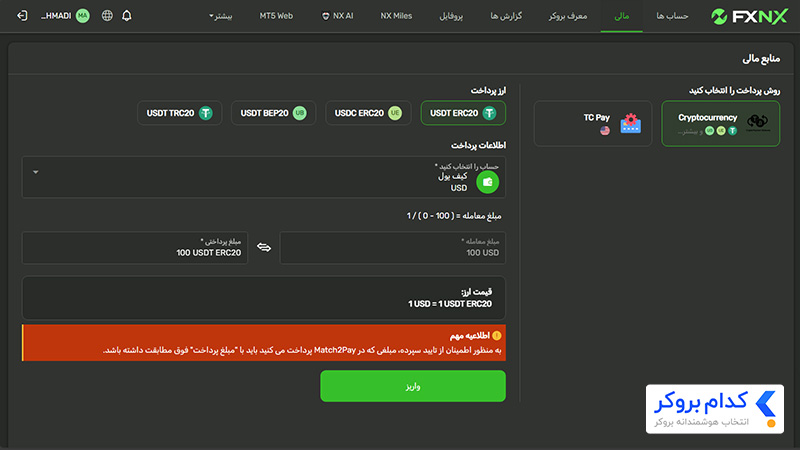Click the Cryptocurrency chain logo icon
The width and height of the screenshot is (800, 450).
(x=758, y=122)
